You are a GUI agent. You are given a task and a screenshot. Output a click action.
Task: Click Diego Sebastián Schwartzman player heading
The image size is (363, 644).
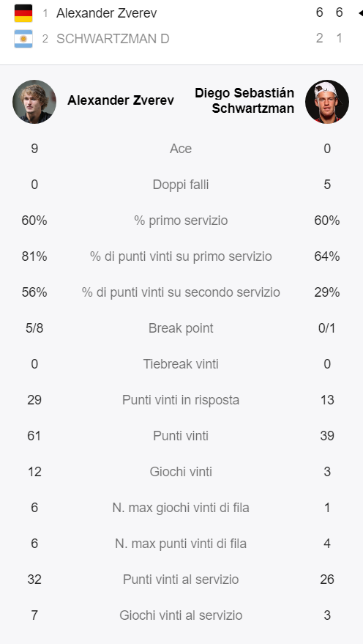(x=244, y=100)
